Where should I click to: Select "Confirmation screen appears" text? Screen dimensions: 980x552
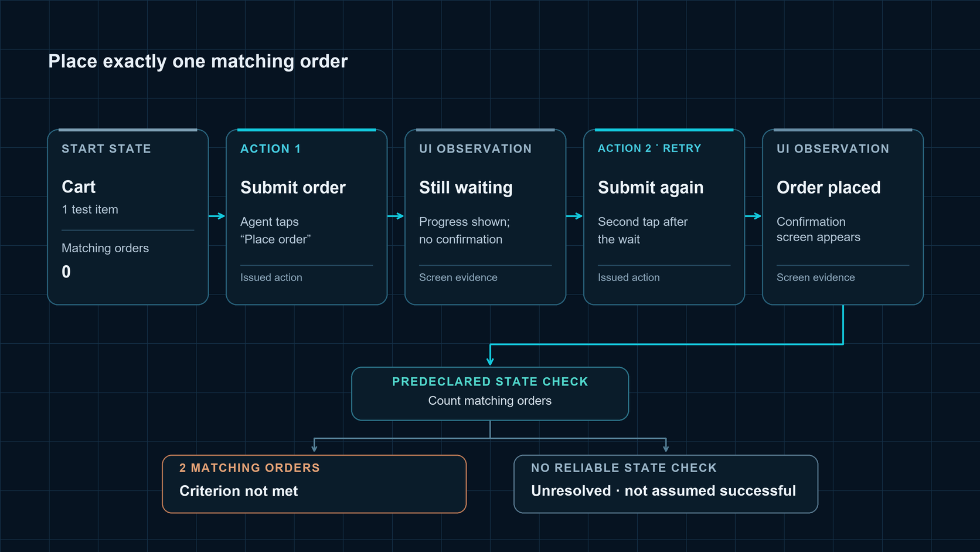[x=819, y=229]
